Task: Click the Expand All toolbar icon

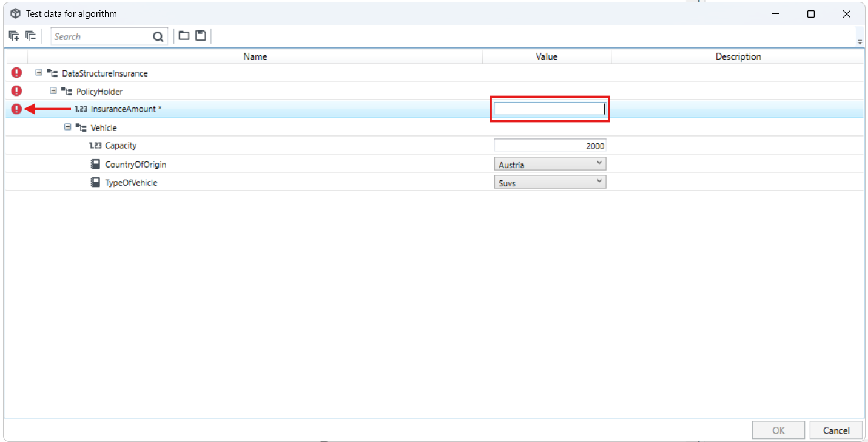Action: pos(14,36)
